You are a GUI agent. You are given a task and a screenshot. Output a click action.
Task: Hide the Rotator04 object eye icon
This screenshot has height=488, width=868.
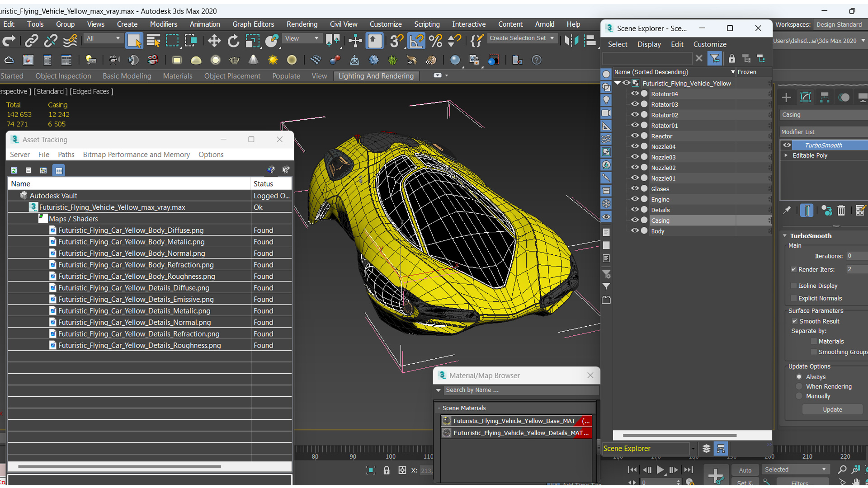coord(635,94)
